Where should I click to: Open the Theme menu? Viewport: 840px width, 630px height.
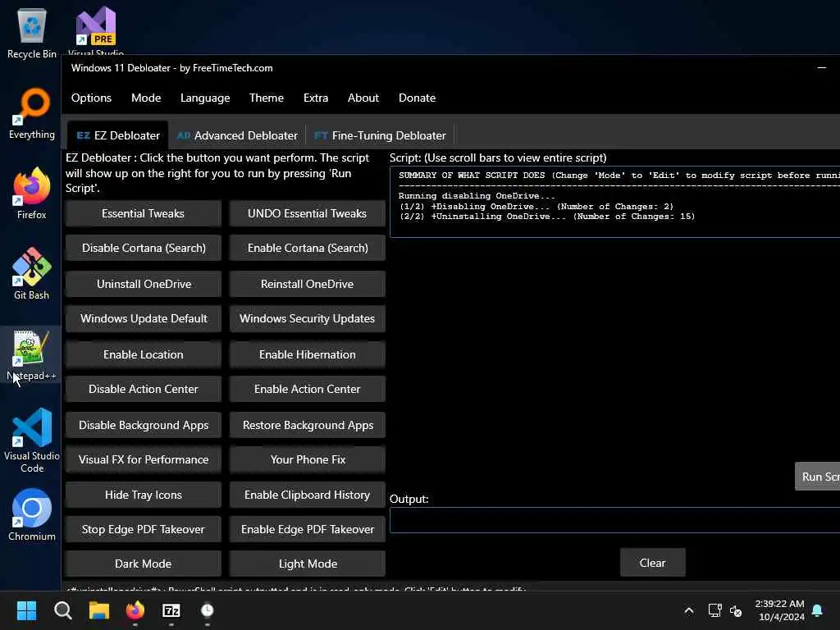click(x=267, y=98)
